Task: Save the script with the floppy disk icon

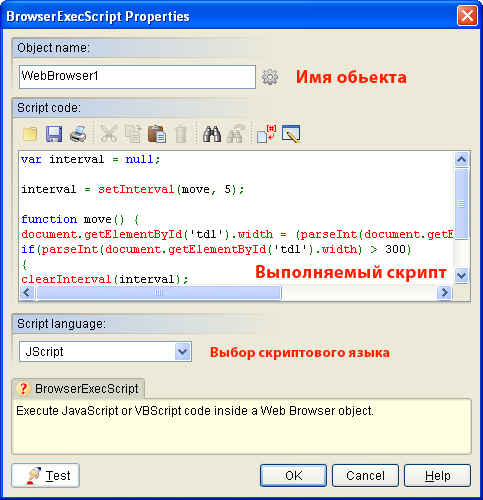Action: (x=54, y=134)
